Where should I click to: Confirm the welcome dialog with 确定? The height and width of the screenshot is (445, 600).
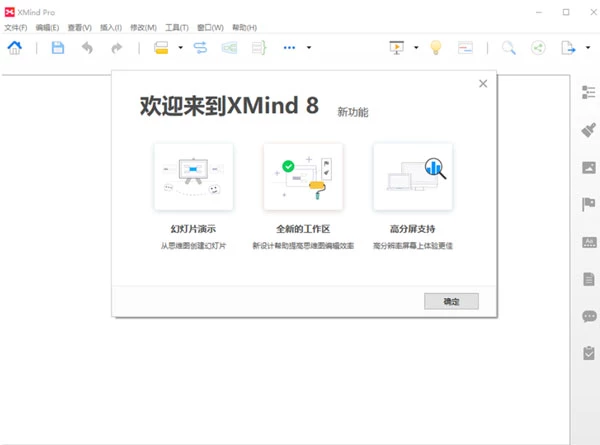tap(451, 302)
